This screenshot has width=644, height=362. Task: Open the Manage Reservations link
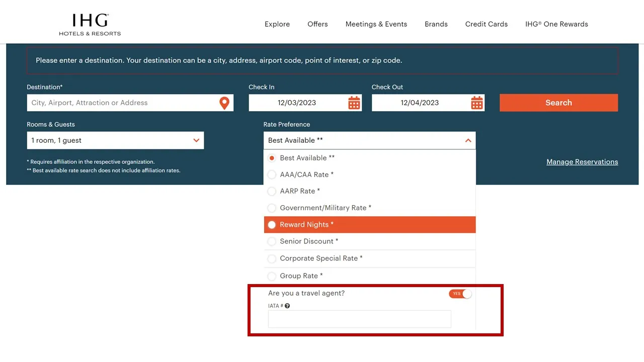[x=582, y=162]
